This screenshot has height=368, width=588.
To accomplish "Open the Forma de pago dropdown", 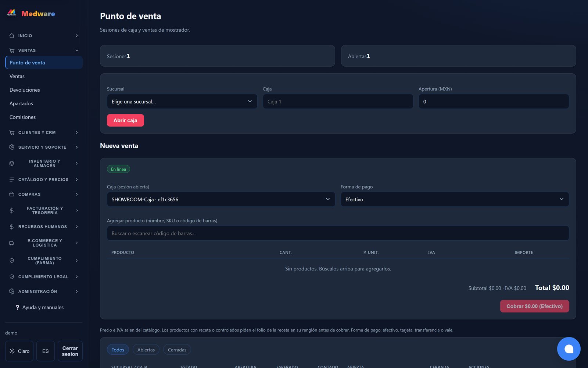I will click(x=455, y=199).
